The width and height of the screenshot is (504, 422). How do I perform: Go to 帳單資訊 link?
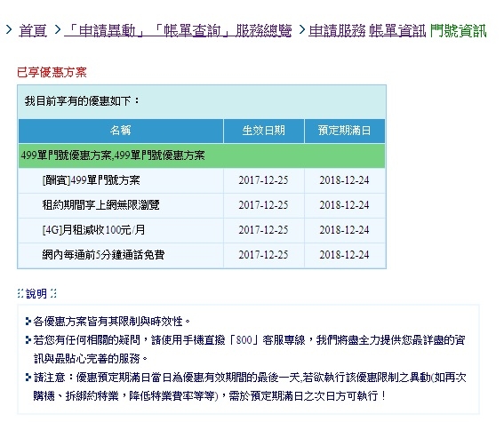tap(397, 31)
